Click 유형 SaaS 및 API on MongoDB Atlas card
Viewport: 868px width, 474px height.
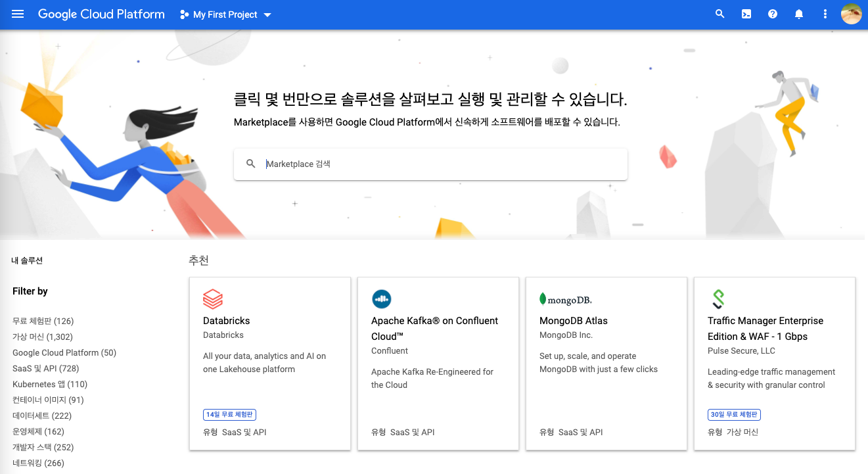(571, 433)
